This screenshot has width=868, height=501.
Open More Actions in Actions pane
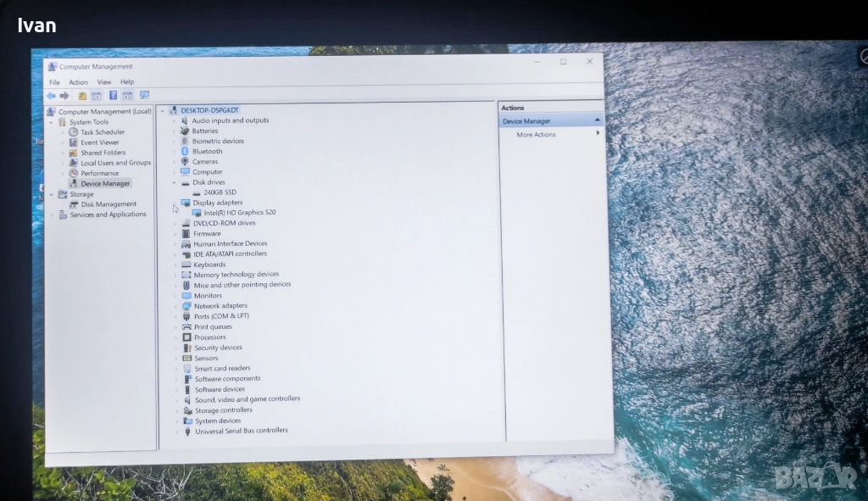point(536,135)
